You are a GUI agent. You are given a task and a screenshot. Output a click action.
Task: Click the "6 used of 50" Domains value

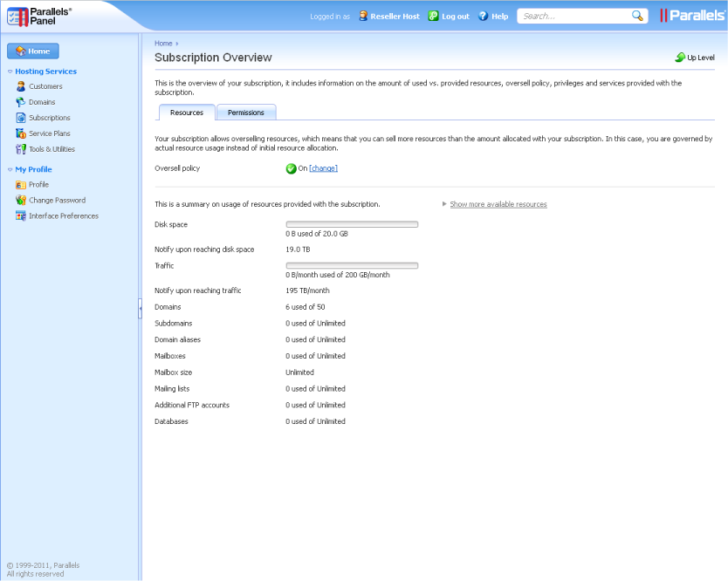coord(305,307)
